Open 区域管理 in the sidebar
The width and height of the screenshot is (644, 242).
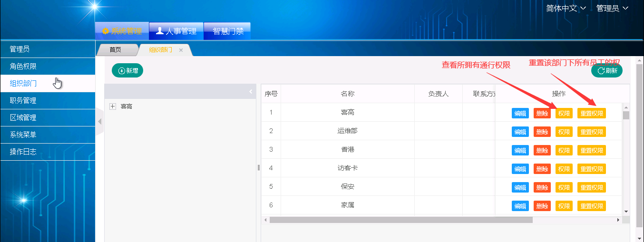click(48, 117)
